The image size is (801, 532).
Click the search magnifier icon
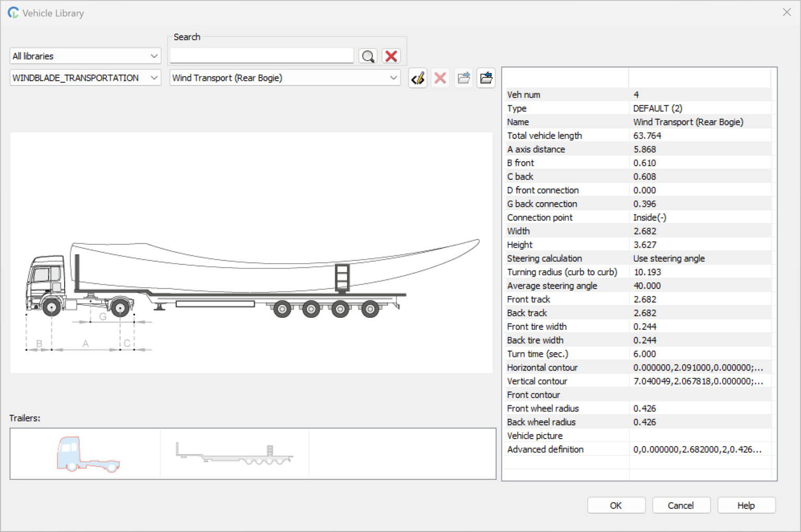(x=368, y=56)
